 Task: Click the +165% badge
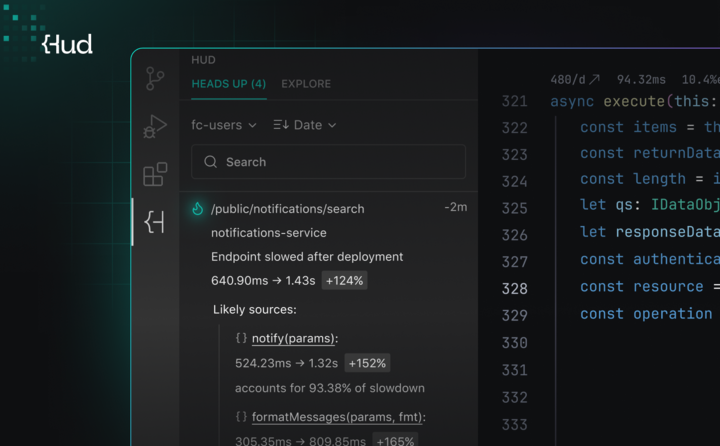coord(395,440)
